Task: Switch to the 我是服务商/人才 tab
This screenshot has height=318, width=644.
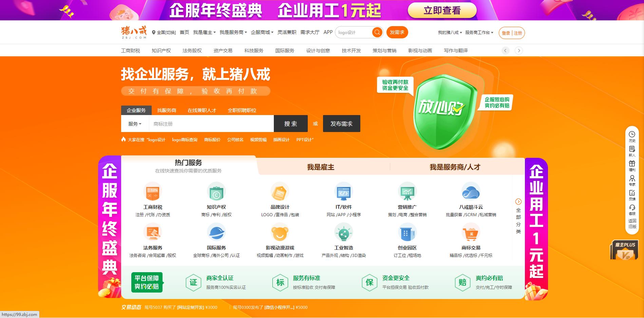Action: pyautogui.click(x=455, y=167)
